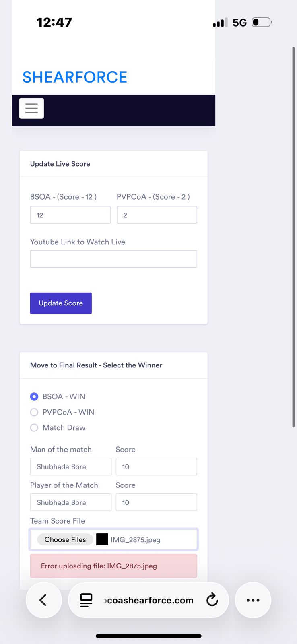This screenshot has width=297, height=644.
Task: Tap the cellular signal bars icon
Action: point(220,23)
